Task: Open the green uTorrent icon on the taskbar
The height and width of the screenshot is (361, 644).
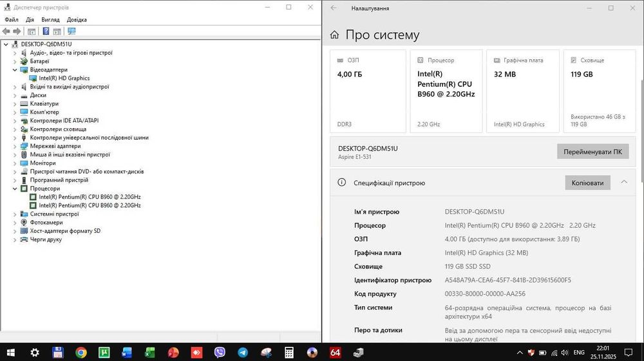Action: point(104,353)
